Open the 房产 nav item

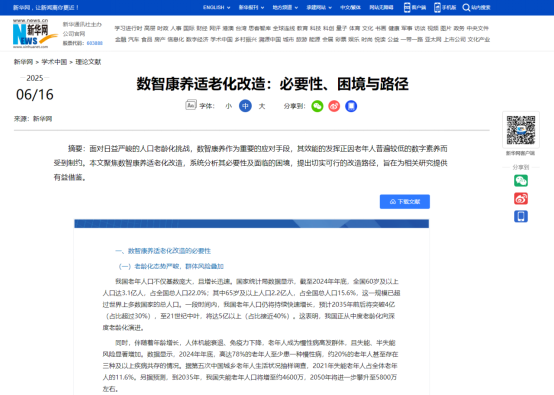pyautogui.click(x=160, y=39)
